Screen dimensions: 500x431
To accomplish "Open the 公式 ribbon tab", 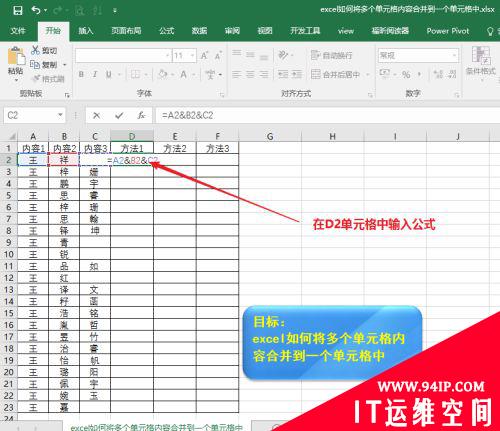I will tap(166, 31).
